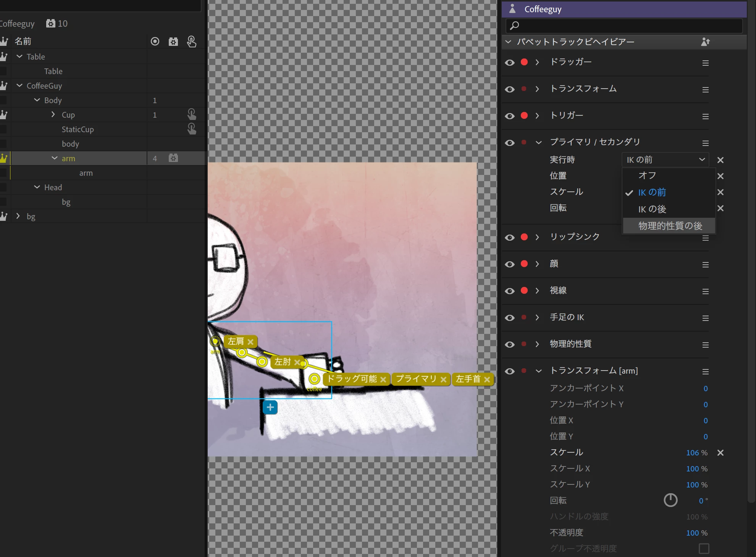
Task: Reset the Scale 106% value with X
Action: coord(720,453)
